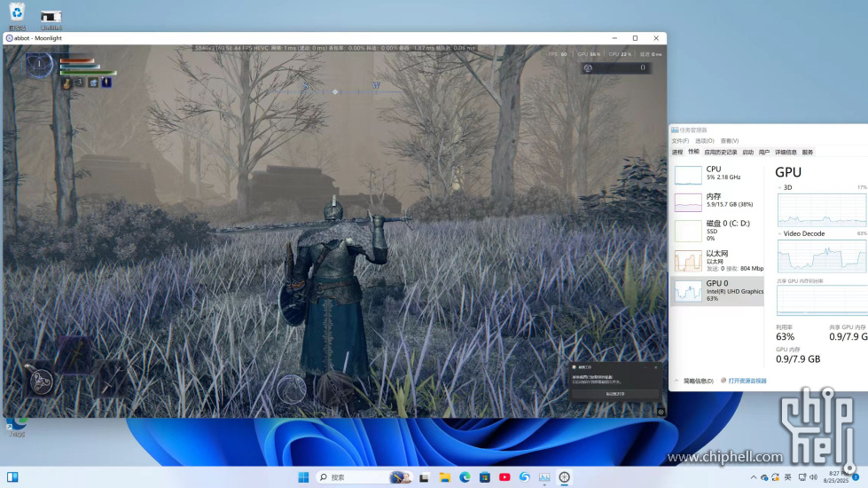Open the Recycle Bin desktop icon
This screenshot has height=488, width=868.
[17, 15]
